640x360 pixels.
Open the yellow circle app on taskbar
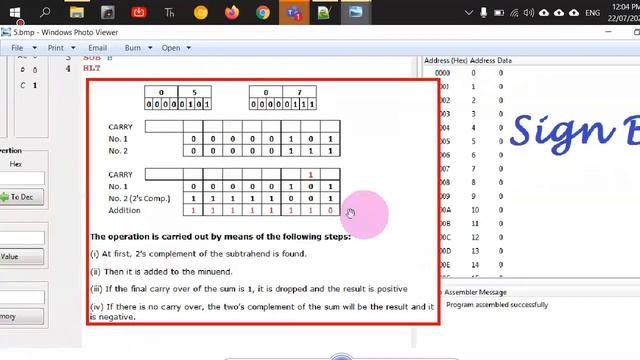coord(200,13)
